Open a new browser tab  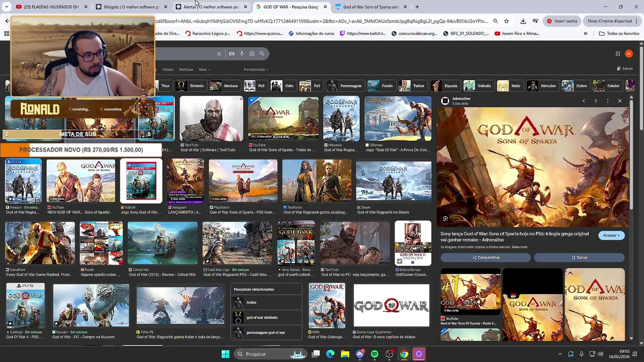coord(417,7)
